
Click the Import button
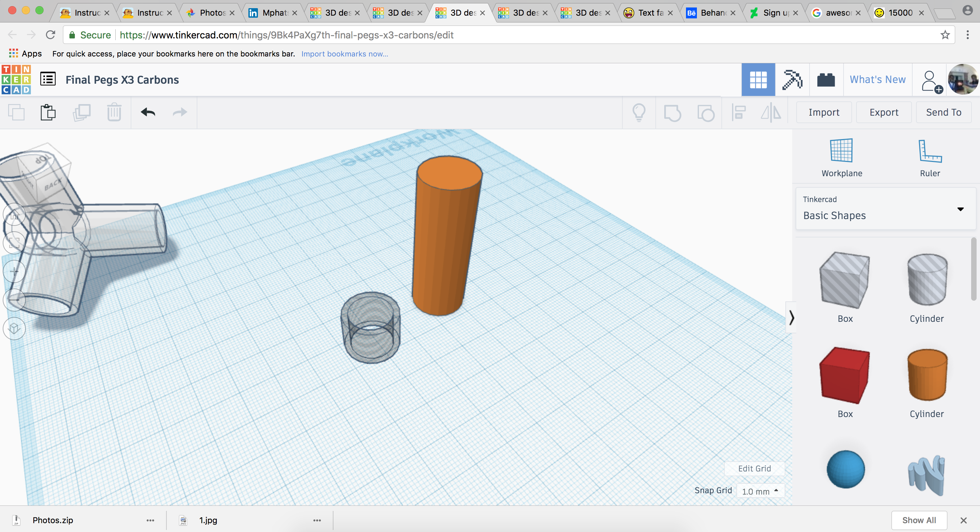[824, 112]
